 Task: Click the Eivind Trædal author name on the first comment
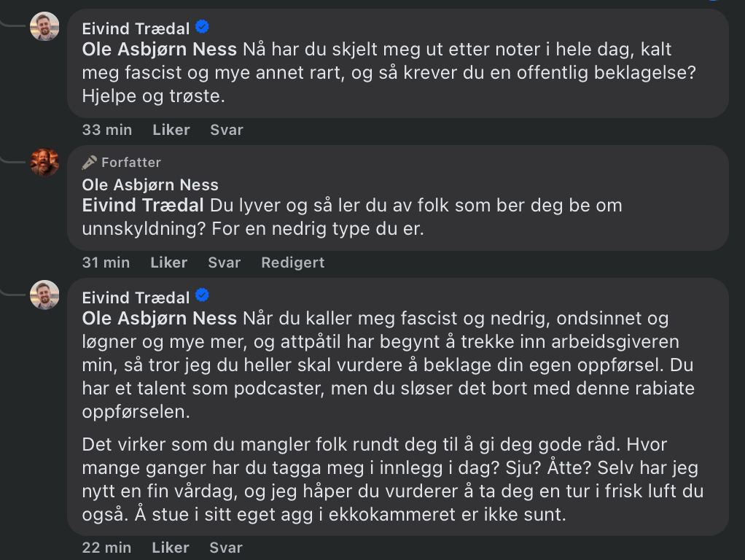click(136, 28)
